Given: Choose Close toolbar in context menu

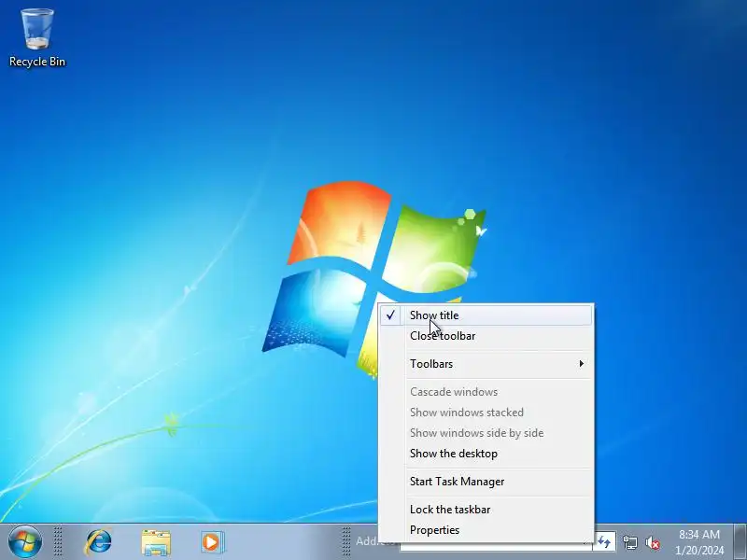Looking at the screenshot, I should click(486, 336).
